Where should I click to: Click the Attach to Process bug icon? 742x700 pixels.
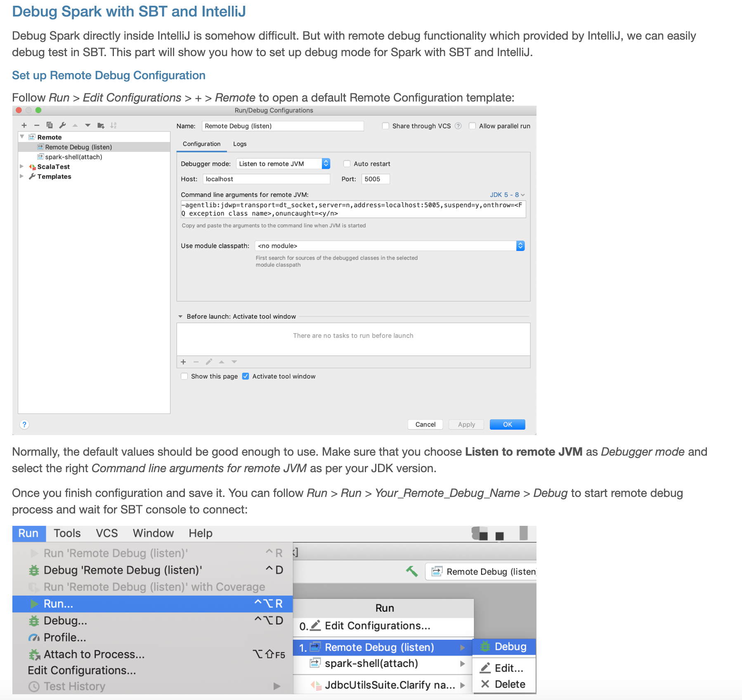[x=34, y=655]
